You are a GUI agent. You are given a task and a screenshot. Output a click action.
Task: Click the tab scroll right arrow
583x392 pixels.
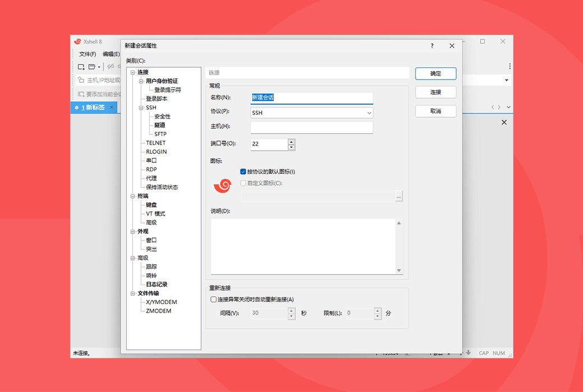click(499, 107)
